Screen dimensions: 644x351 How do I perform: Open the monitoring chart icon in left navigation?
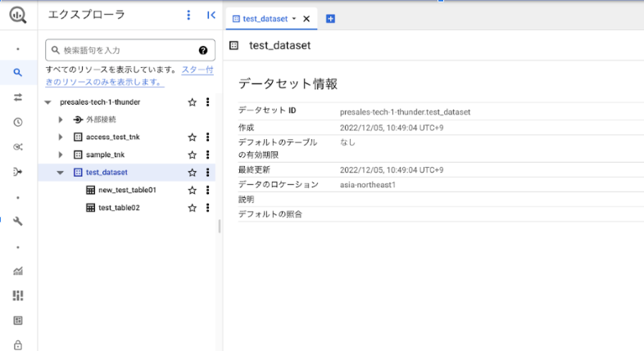click(17, 271)
